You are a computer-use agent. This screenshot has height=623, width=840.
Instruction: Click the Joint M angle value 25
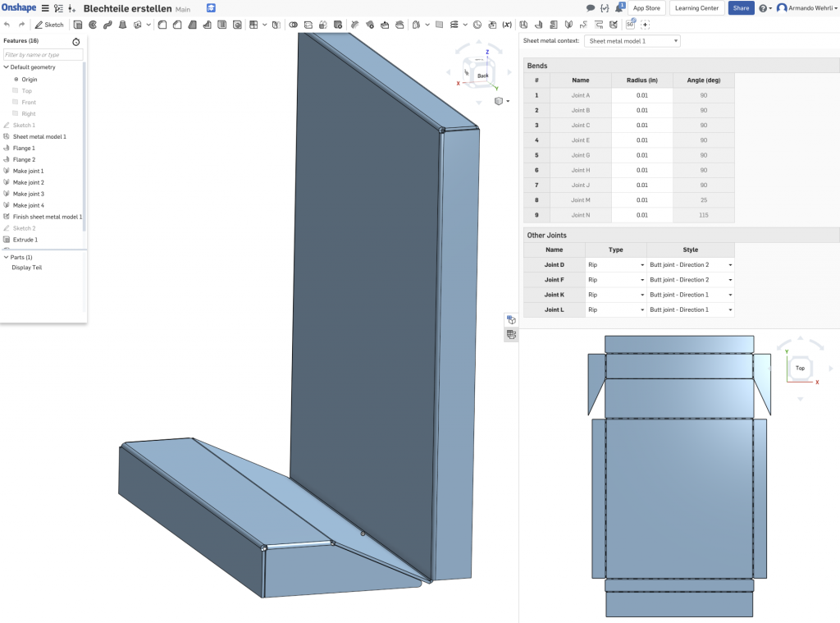point(703,200)
